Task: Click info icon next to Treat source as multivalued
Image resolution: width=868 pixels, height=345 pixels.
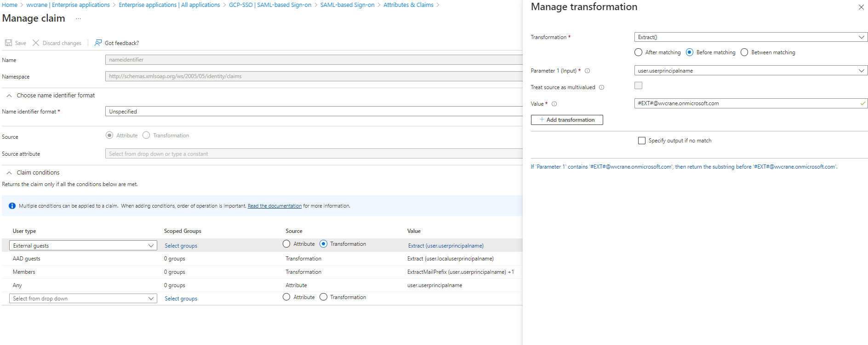Action: (x=601, y=87)
